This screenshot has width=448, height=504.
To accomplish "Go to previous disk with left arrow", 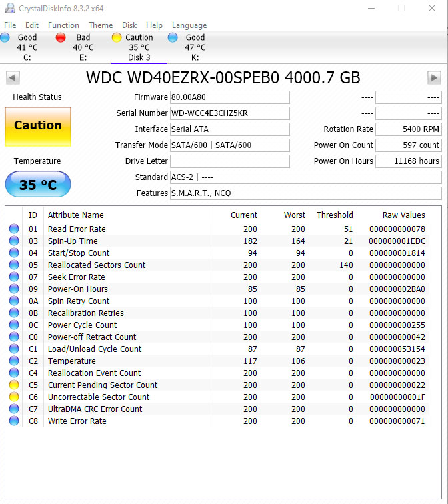I will click(13, 78).
